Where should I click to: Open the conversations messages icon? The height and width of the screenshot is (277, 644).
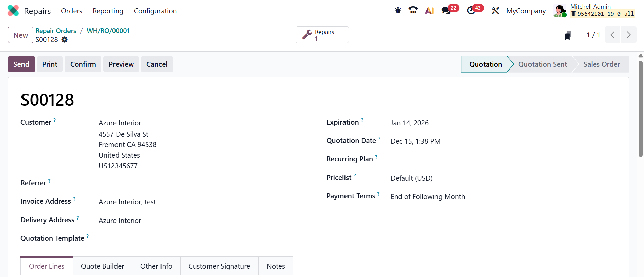tap(446, 11)
